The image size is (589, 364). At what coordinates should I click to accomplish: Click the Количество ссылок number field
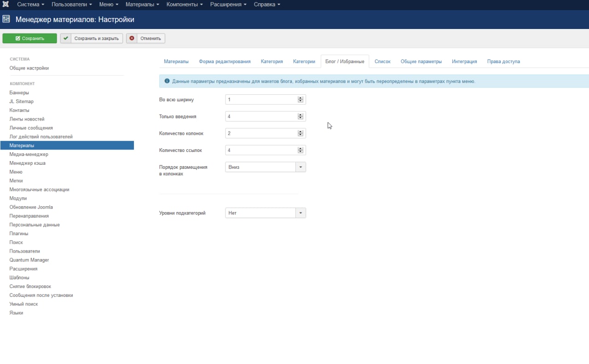point(266,150)
